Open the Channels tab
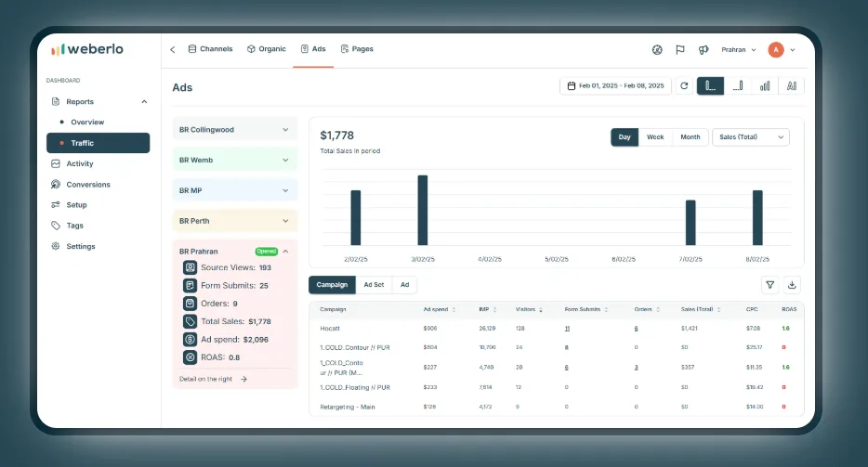Screen dimensions: 868x467 (210, 49)
